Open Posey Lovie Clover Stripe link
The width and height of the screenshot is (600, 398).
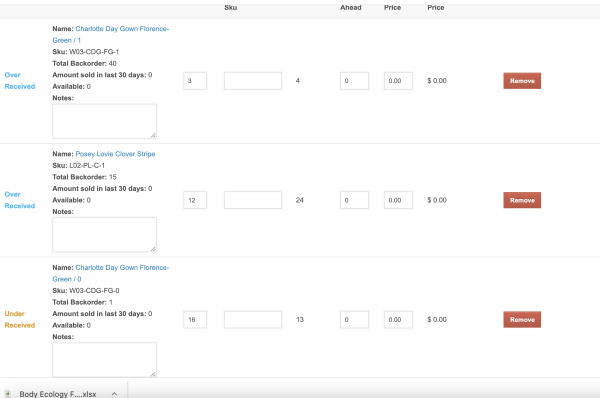coord(115,154)
